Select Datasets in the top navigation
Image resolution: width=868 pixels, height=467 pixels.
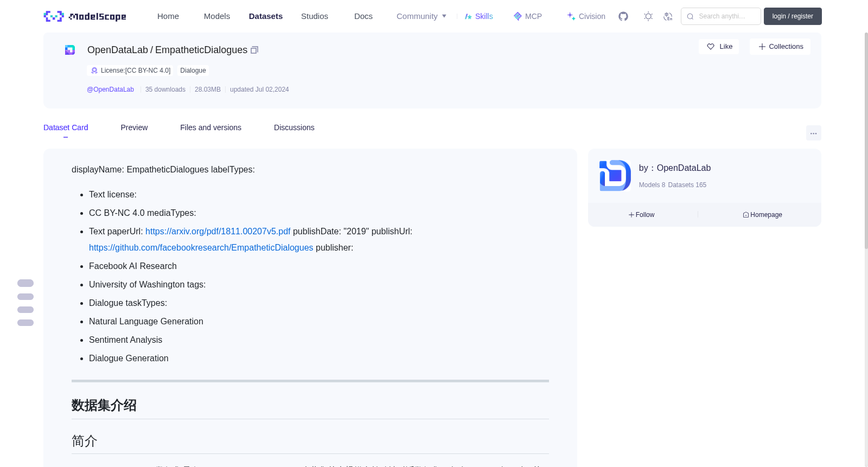(x=266, y=16)
